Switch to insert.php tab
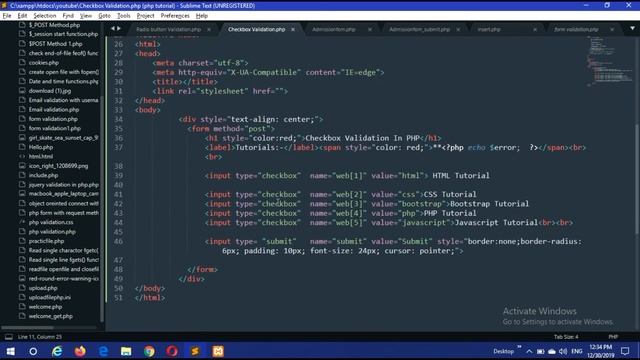The width and height of the screenshot is (640, 360). [x=489, y=29]
